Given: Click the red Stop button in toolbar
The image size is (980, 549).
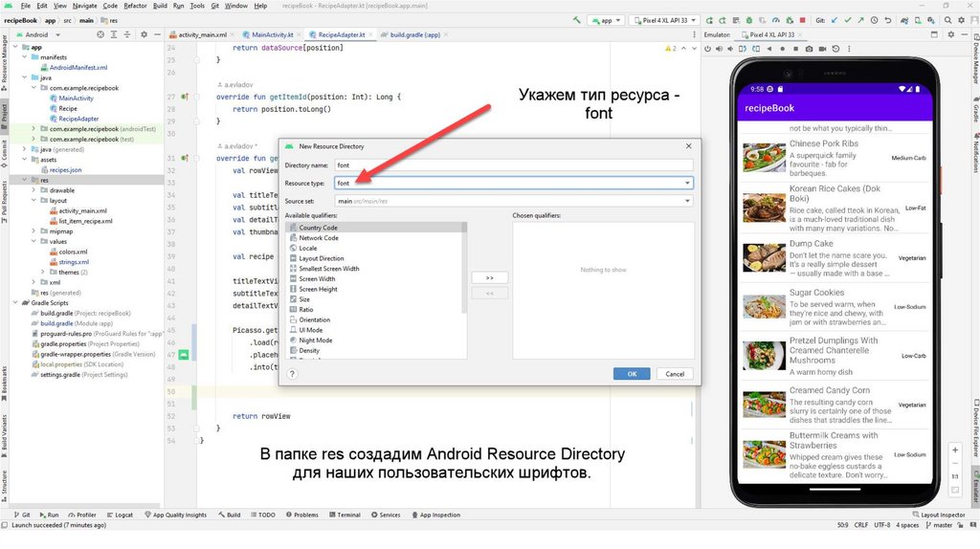Looking at the screenshot, I should [803, 19].
